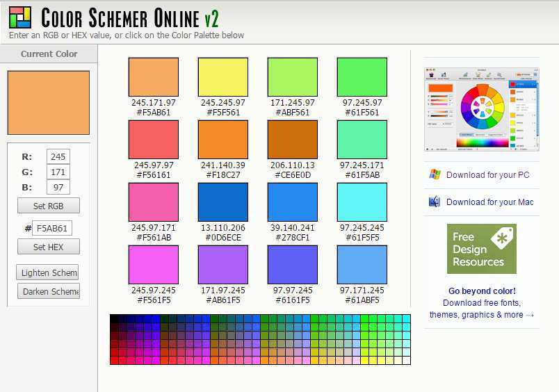559x392 pixels.
Task: Click the white cell of the color palette
Action: pyautogui.click(x=407, y=360)
